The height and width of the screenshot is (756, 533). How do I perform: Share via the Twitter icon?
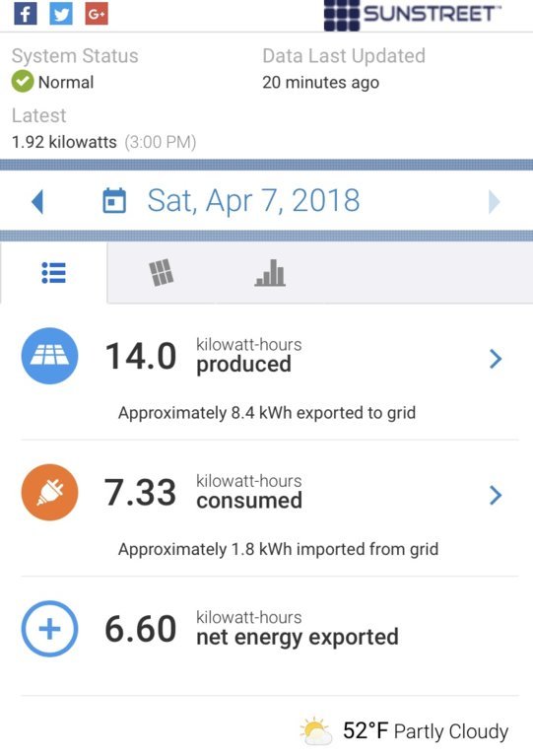[61, 14]
